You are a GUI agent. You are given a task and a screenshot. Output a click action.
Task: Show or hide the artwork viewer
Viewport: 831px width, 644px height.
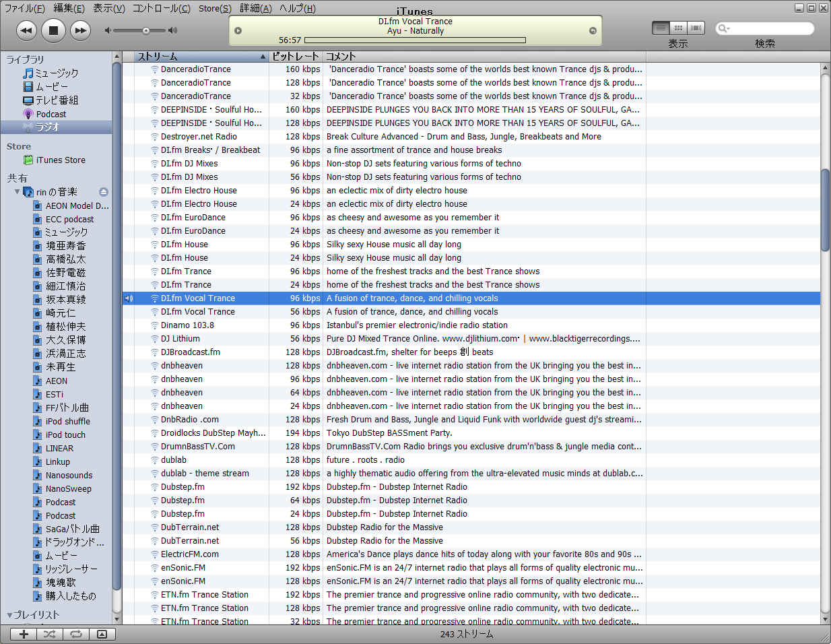102,634
